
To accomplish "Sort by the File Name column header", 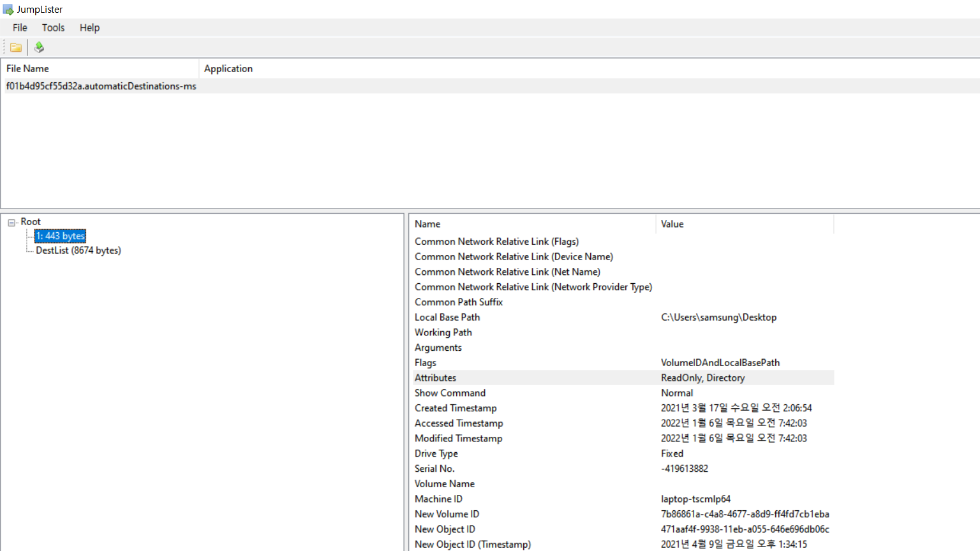I will pos(100,69).
